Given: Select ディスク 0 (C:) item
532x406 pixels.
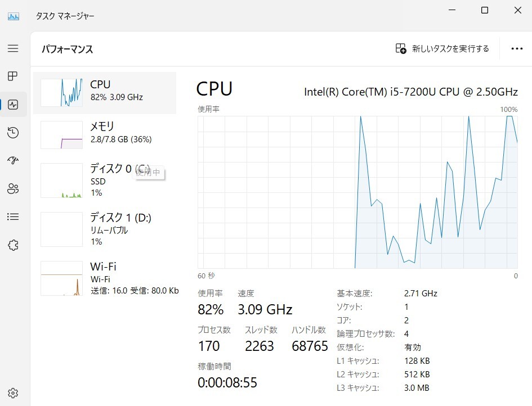Looking at the screenshot, I should tap(105, 181).
